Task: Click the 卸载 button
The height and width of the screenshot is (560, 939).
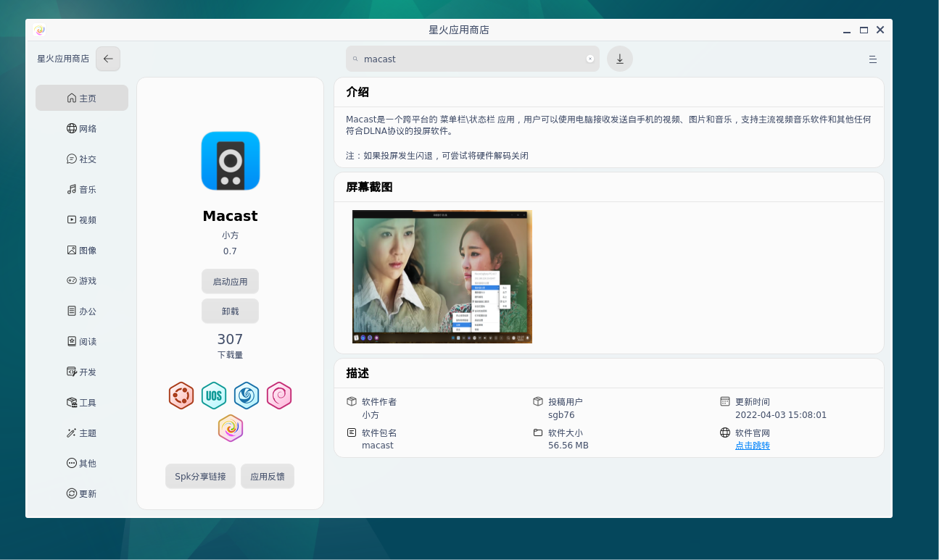Action: (x=230, y=311)
